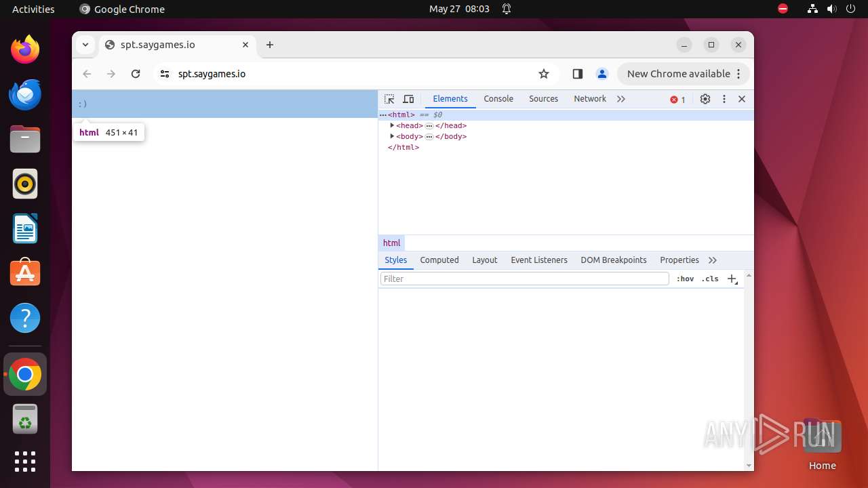Open the Network tab
Screen dimensions: 868x488
590,99
